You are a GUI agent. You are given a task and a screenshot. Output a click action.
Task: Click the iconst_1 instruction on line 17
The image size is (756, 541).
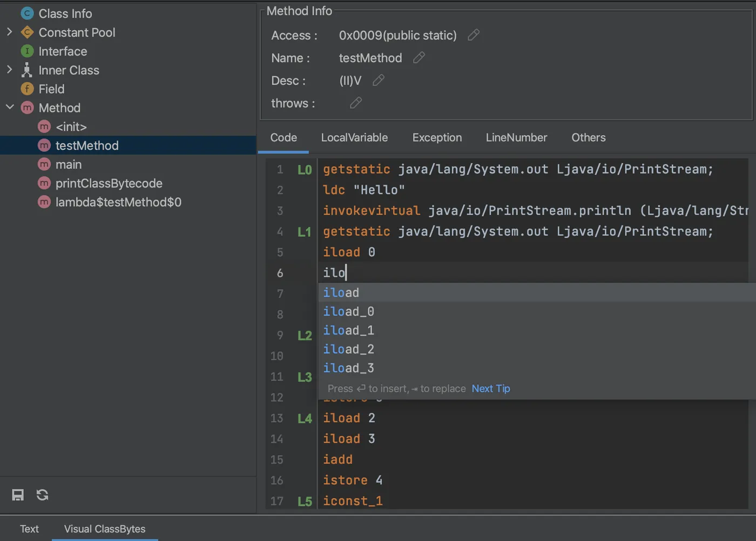tap(353, 501)
